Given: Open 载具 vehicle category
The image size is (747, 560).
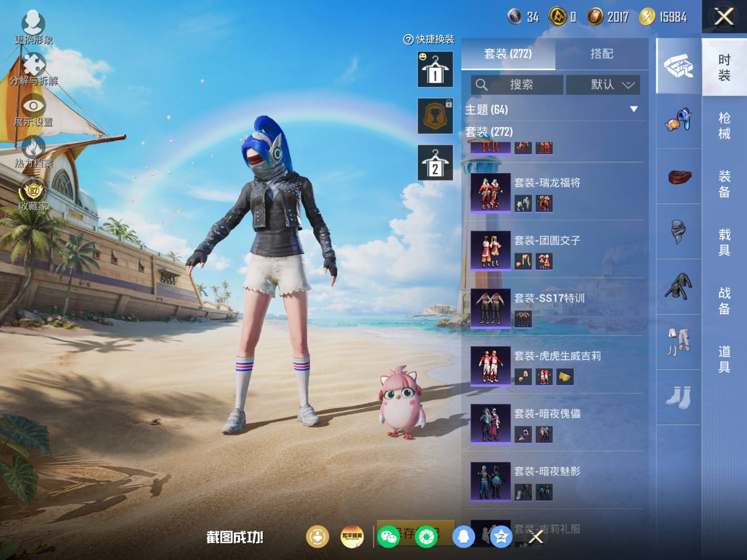Looking at the screenshot, I should click(724, 242).
